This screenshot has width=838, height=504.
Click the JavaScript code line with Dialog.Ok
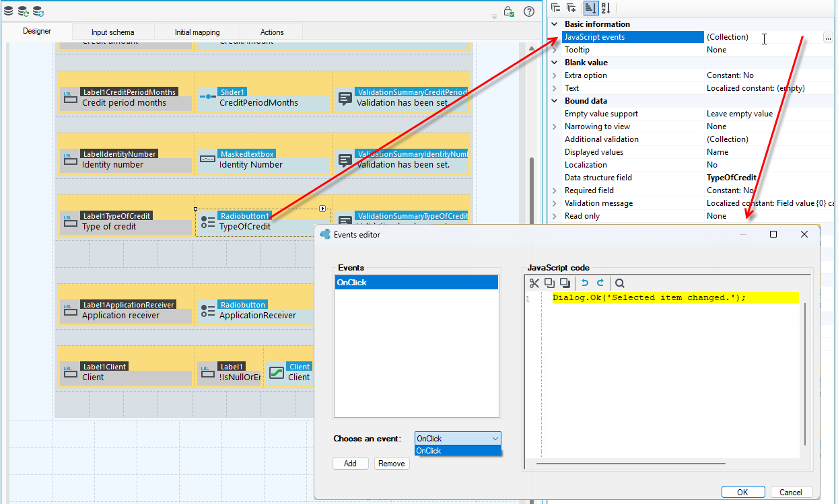pyautogui.click(x=675, y=297)
